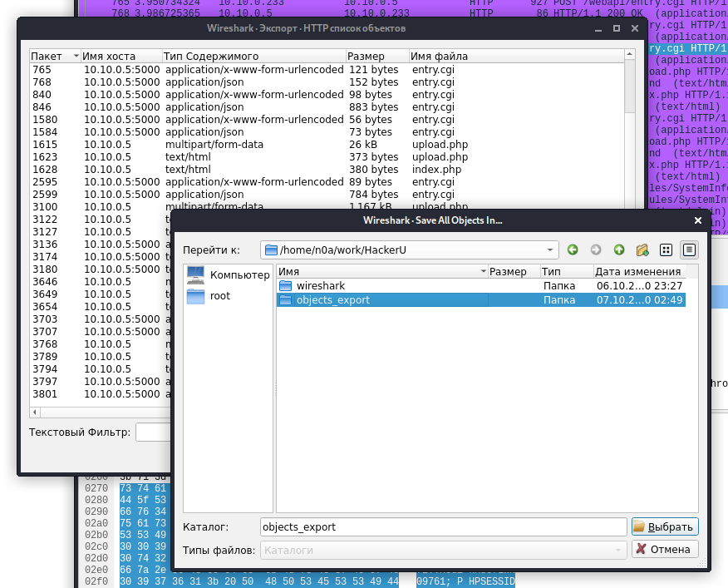Screen dimensions: 728x588
Task: Click the Текстовый Фильтр input field
Action: coord(154,432)
